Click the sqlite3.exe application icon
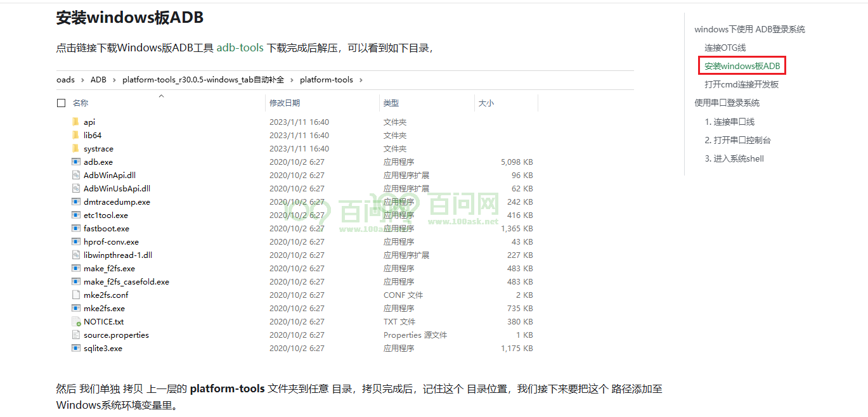Screen dimensions: 868x417 tap(75, 349)
